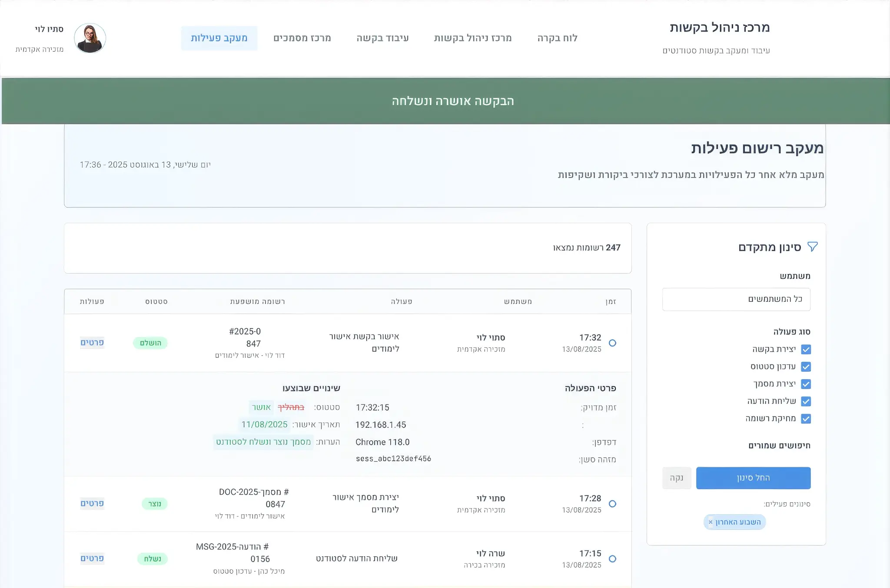Remove the השבוע האחרון active filter chip
The width and height of the screenshot is (890, 588).
coord(711,522)
